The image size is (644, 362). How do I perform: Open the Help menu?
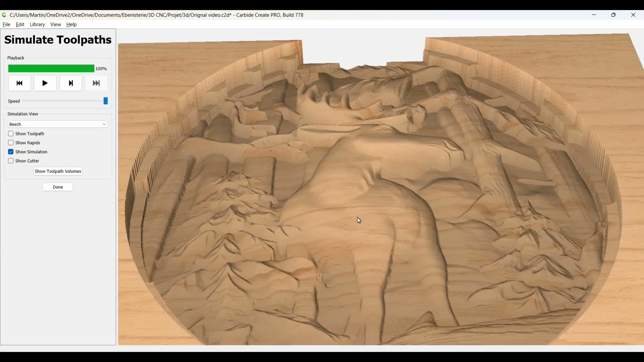[71, 25]
